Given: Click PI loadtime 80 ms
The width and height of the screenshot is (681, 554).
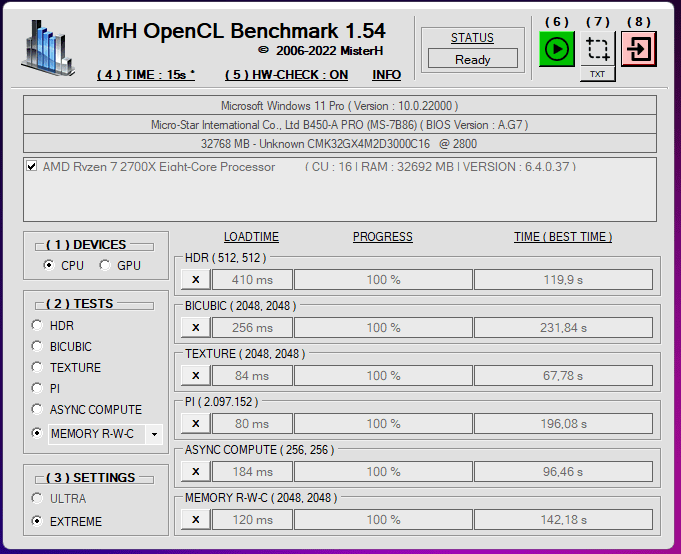Looking at the screenshot, I should pyautogui.click(x=252, y=423).
